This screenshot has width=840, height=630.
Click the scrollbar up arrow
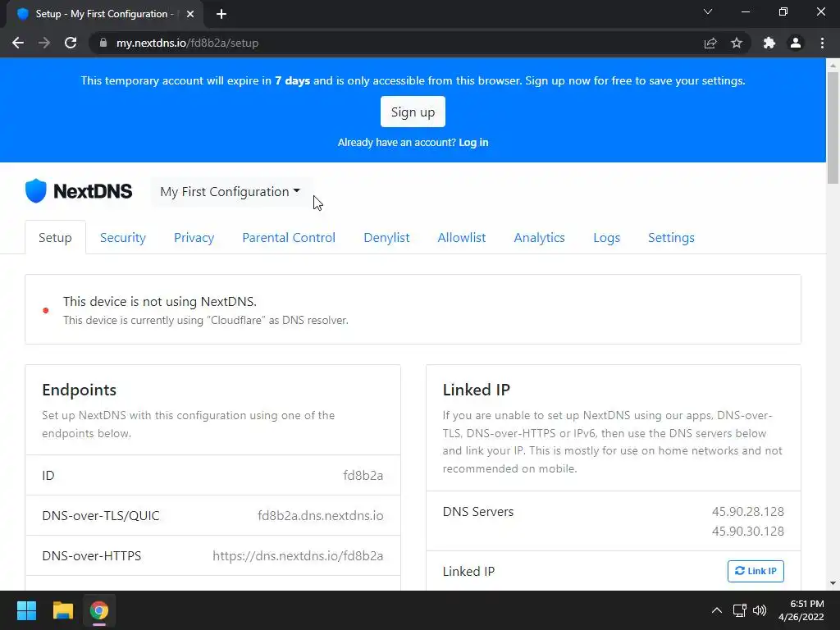coord(833,66)
